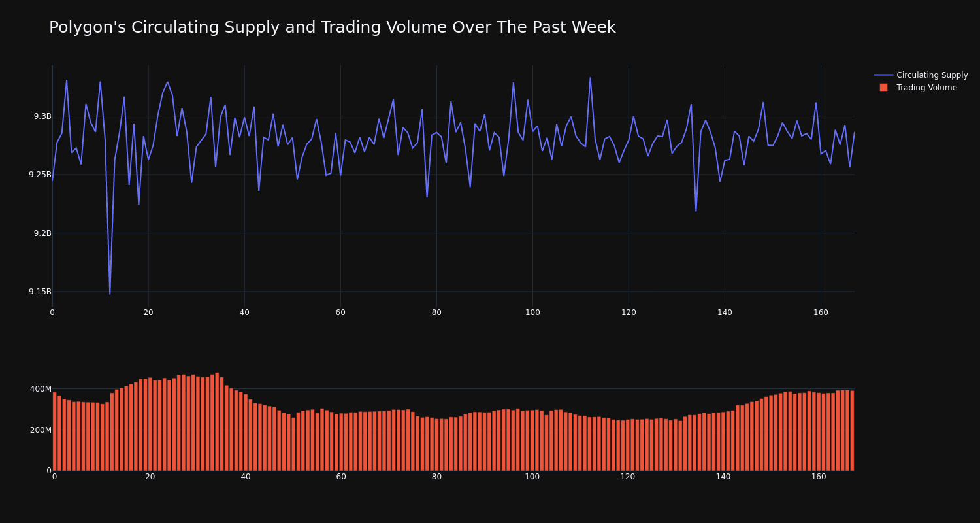
Task: Click the 400M label on the volume y-axis
Action: tap(41, 389)
